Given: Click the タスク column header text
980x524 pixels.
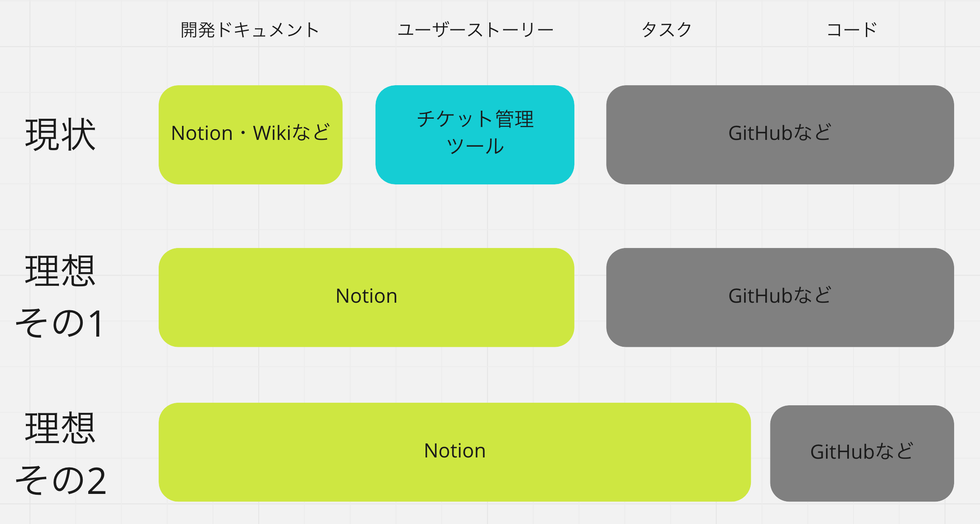Looking at the screenshot, I should click(666, 30).
